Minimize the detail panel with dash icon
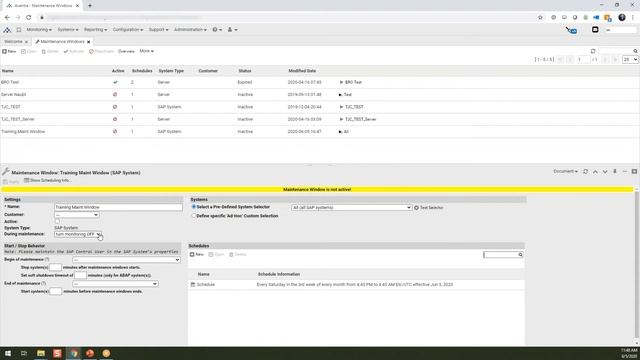Viewport: 640px width, 360px height. click(624, 171)
